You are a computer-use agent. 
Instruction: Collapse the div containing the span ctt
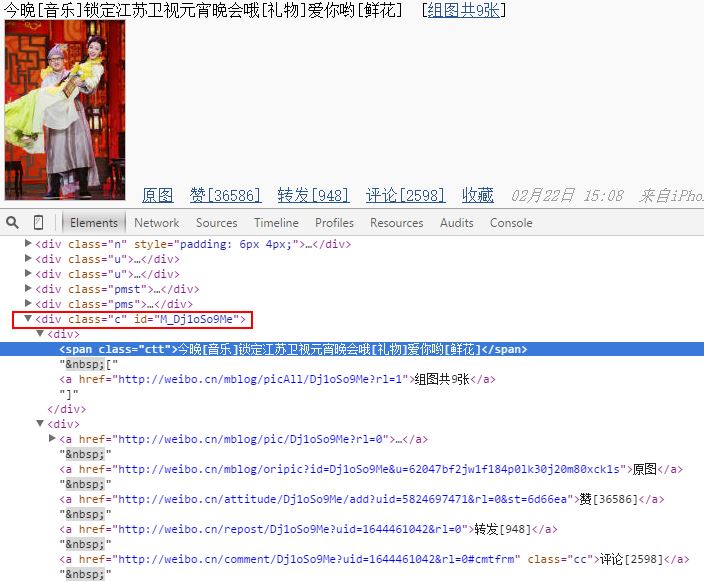pyautogui.click(x=40, y=334)
